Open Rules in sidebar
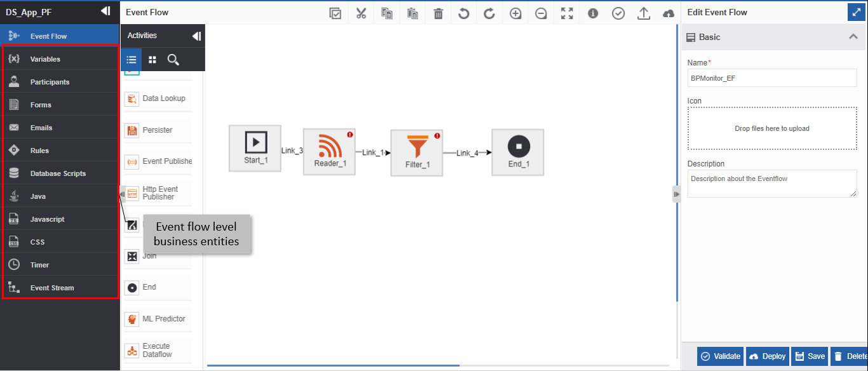 60,151
